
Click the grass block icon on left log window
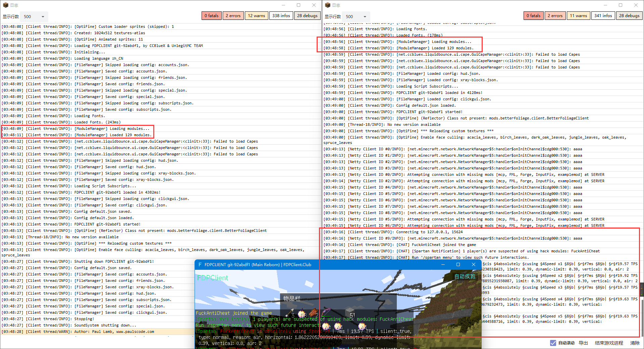[5, 5]
